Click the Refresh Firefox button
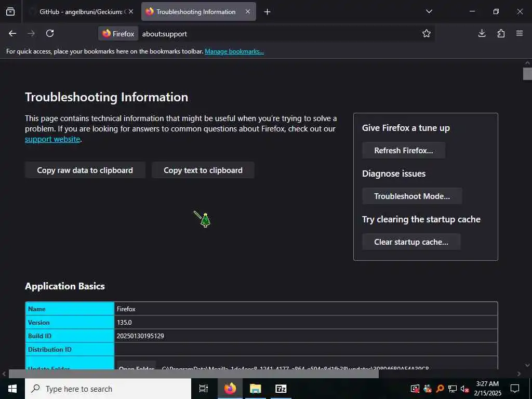Viewport: 532px width, 399px height. coord(403,150)
